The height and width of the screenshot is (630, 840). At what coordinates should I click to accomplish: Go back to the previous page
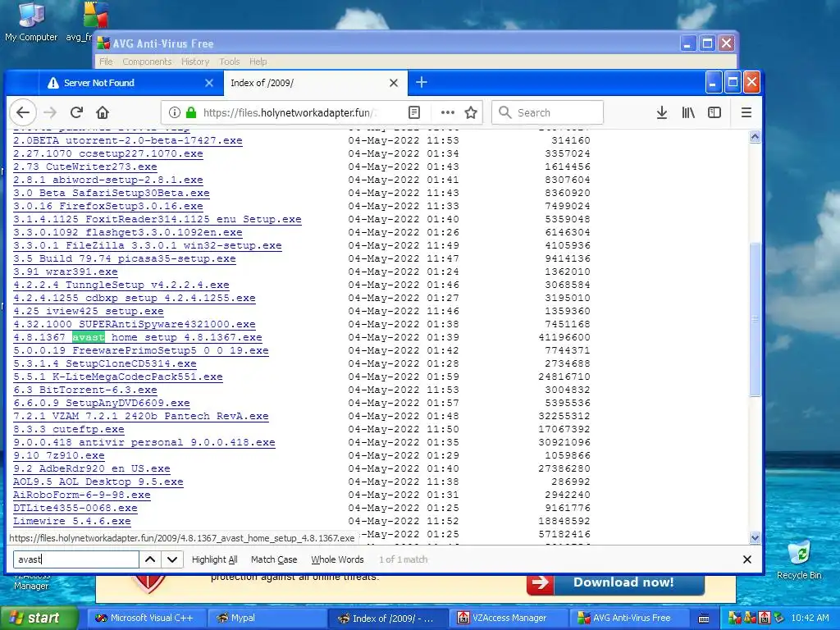click(22, 112)
